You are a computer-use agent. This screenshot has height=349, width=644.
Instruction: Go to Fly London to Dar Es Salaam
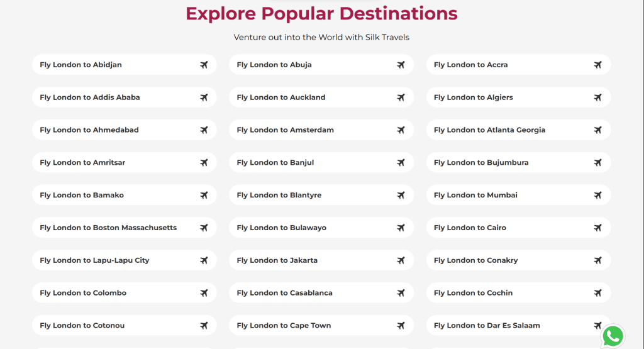518,325
